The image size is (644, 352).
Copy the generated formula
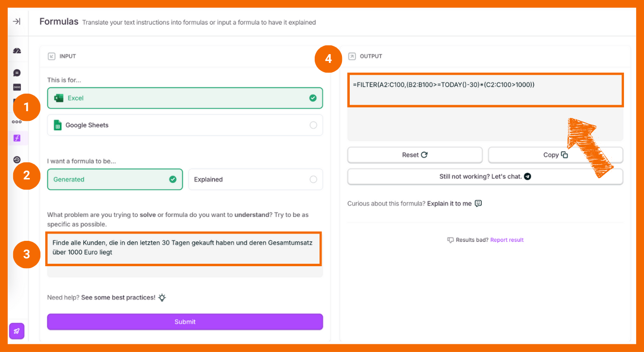pyautogui.click(x=555, y=155)
